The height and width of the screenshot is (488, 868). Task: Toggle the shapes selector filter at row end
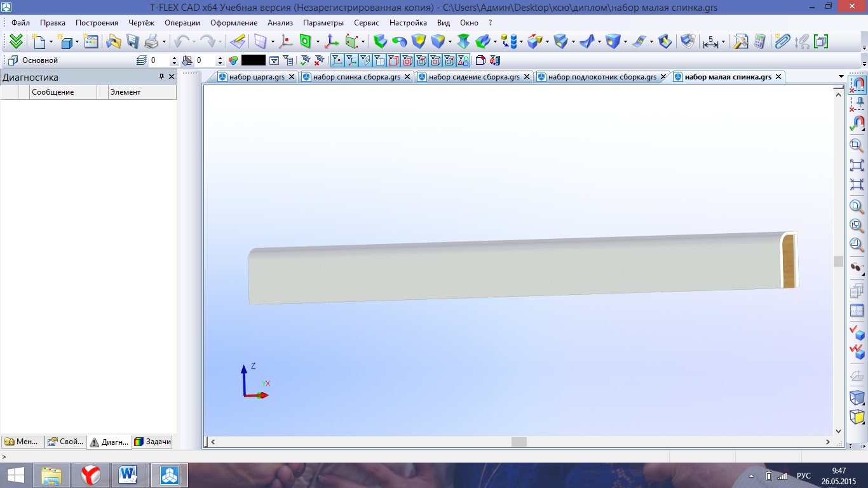coord(463,60)
